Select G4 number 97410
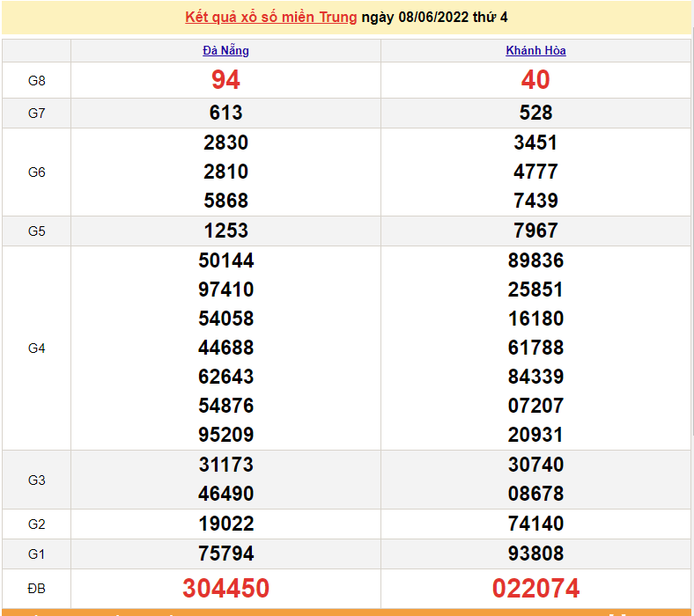694x616 pixels. pos(225,290)
